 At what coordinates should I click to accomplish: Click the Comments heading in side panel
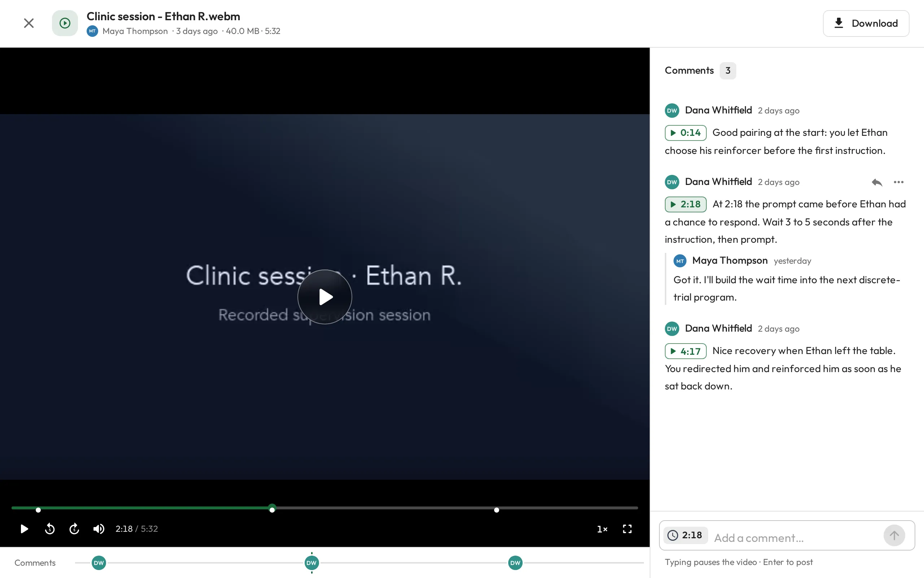click(x=689, y=70)
